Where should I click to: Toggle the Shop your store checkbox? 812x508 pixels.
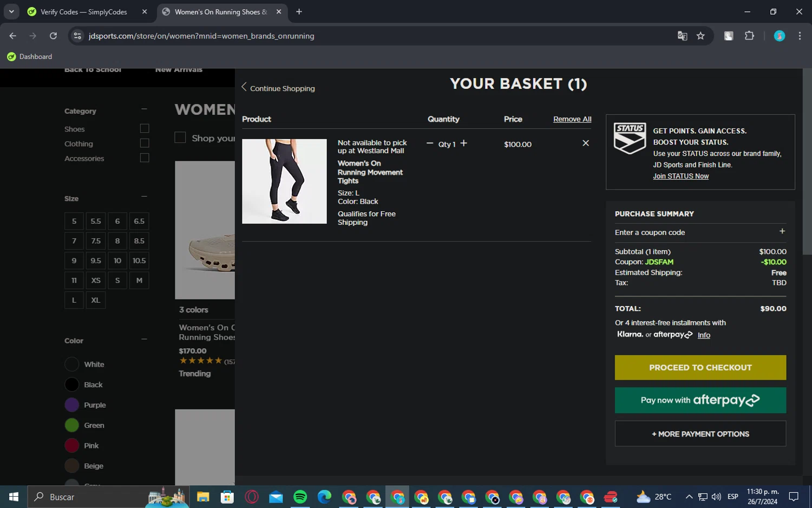(180, 138)
